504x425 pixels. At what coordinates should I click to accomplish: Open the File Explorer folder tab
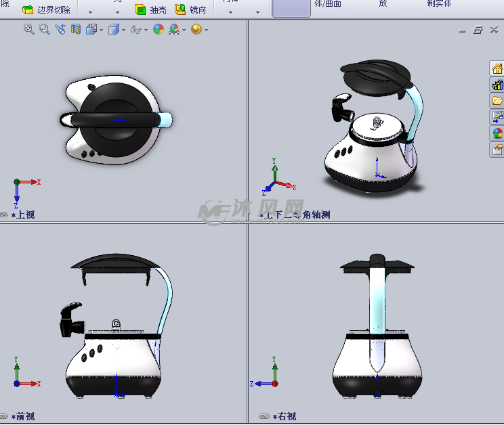point(497,101)
